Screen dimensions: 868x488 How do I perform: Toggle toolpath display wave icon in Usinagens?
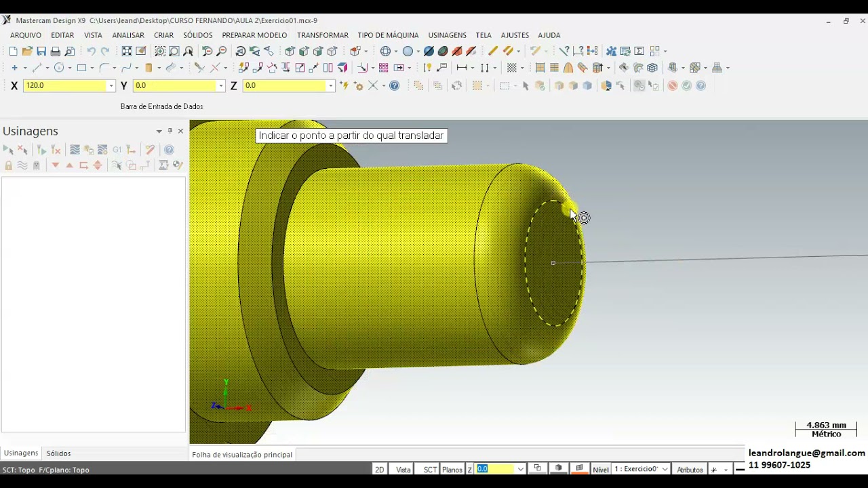(22, 165)
